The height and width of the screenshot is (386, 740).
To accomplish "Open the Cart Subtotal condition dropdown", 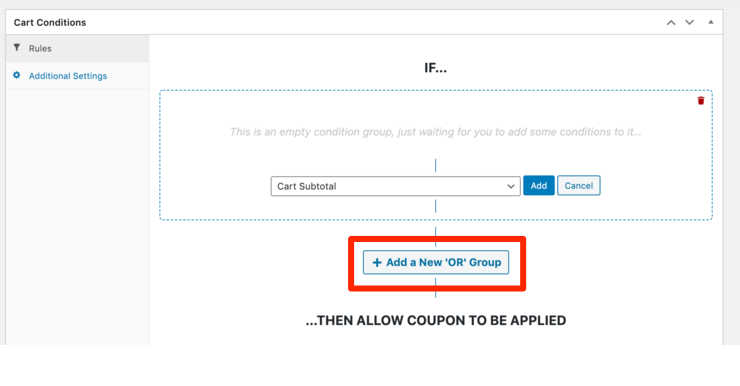I will pyautogui.click(x=395, y=186).
